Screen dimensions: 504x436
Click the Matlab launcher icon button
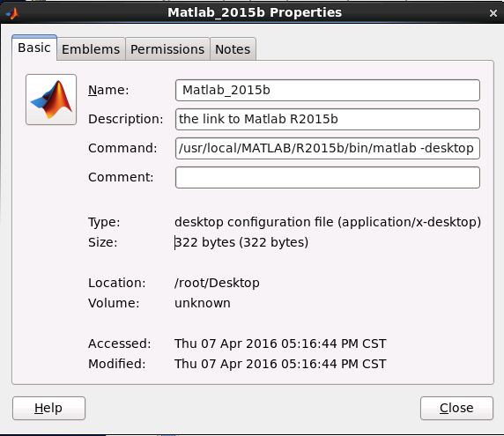pyautogui.click(x=51, y=100)
